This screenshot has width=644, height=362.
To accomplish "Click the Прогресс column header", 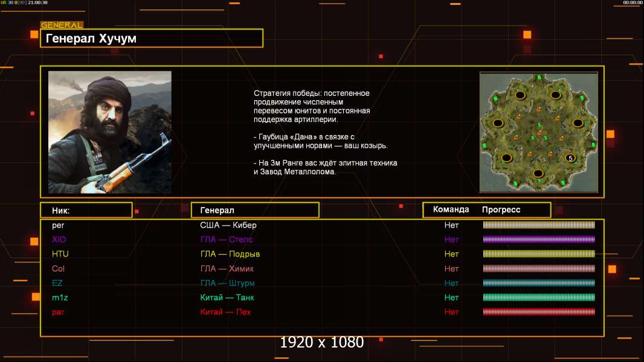I will tap(501, 210).
